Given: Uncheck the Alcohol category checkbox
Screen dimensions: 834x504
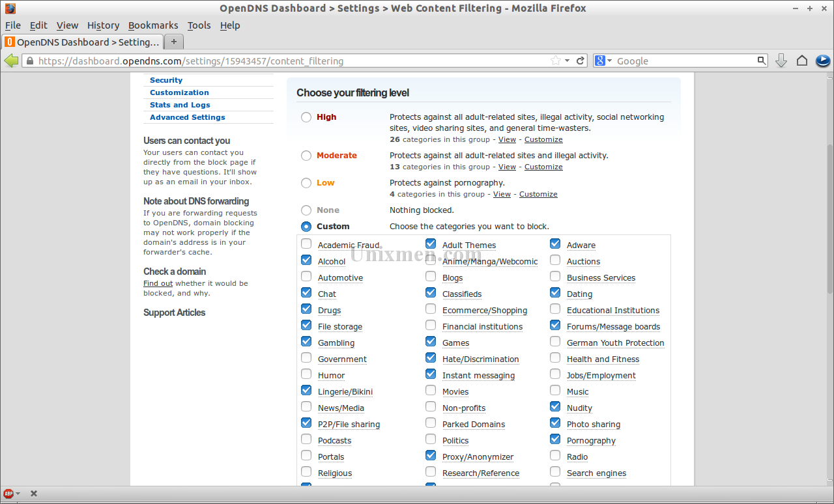Looking at the screenshot, I should click(x=306, y=260).
